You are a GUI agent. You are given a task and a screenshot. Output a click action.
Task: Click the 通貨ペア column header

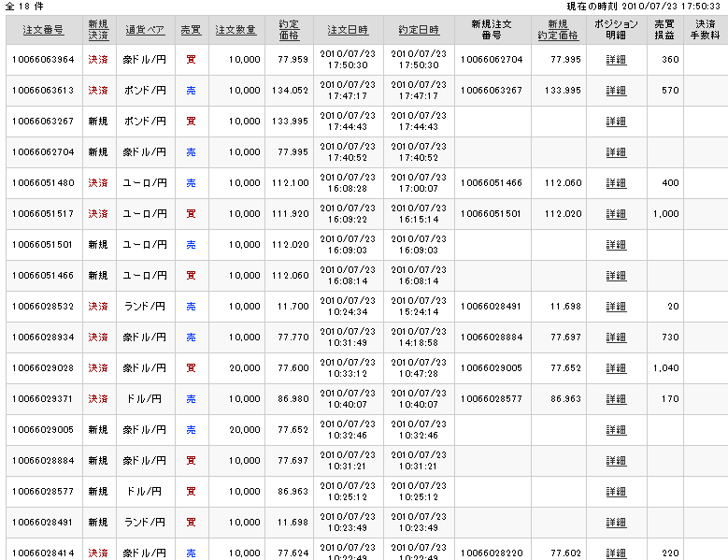point(145,30)
